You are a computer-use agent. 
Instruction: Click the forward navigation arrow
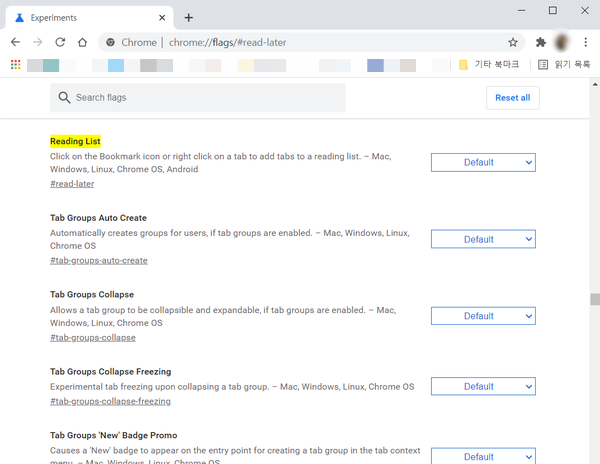(x=38, y=42)
